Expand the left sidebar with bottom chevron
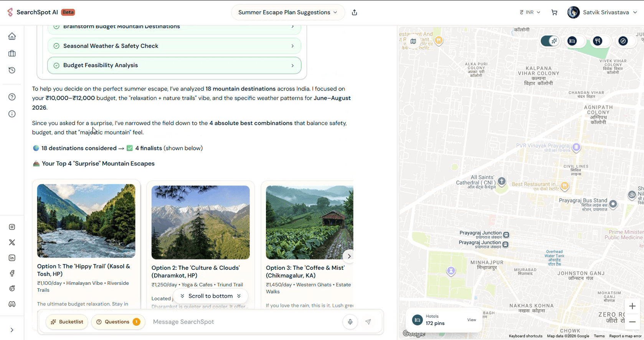This screenshot has width=644, height=340. [x=12, y=330]
